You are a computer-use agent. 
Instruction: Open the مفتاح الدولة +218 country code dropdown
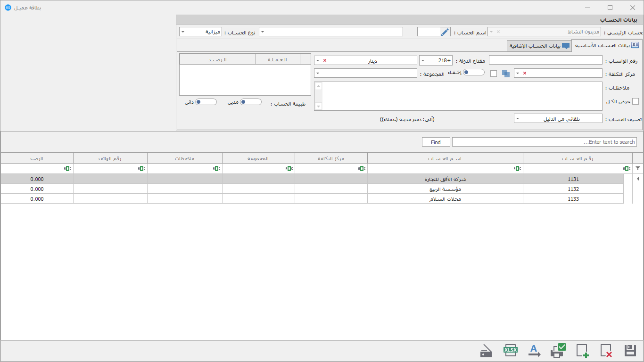coord(422,60)
